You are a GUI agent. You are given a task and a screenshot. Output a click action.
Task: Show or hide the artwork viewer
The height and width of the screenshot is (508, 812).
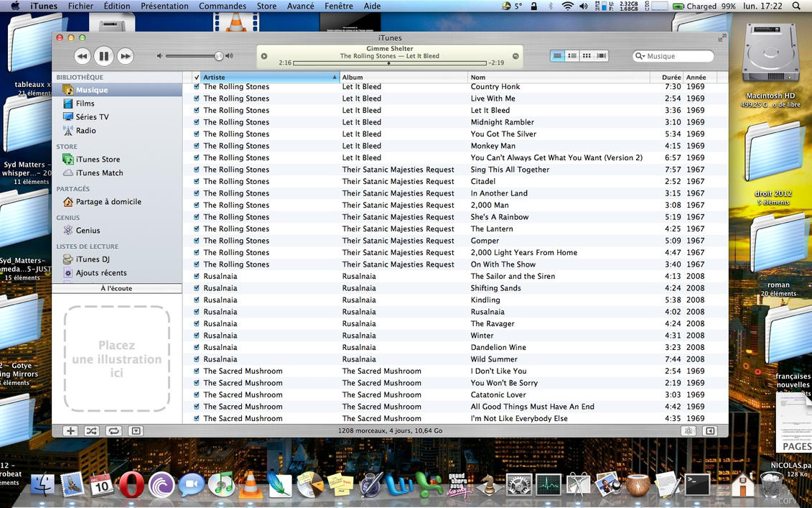(x=136, y=431)
